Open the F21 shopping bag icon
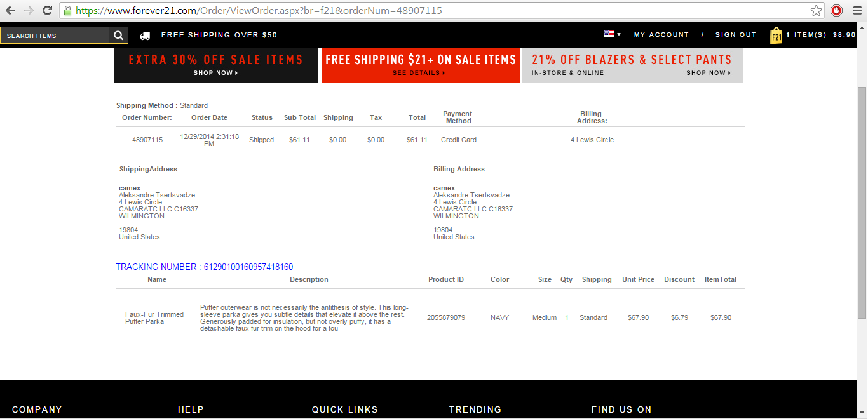 [x=776, y=36]
